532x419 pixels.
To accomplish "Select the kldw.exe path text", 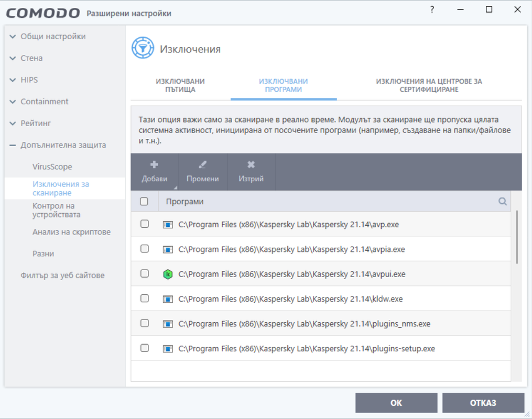I will pos(291,299).
